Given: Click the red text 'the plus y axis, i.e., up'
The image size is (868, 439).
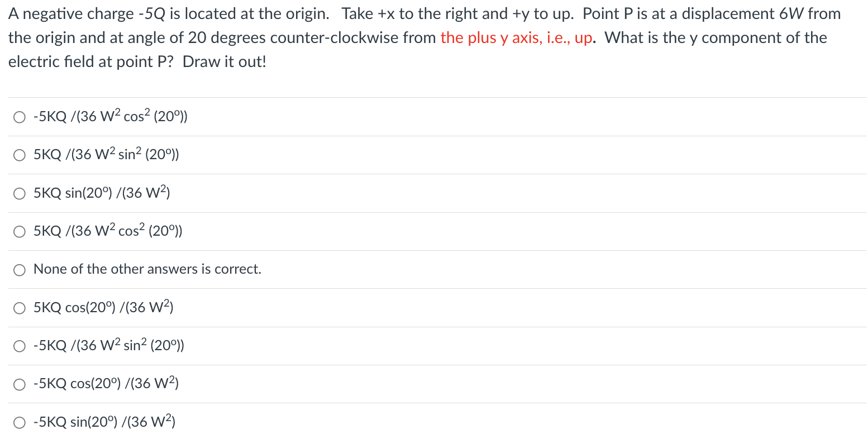Looking at the screenshot, I should coord(516,38).
